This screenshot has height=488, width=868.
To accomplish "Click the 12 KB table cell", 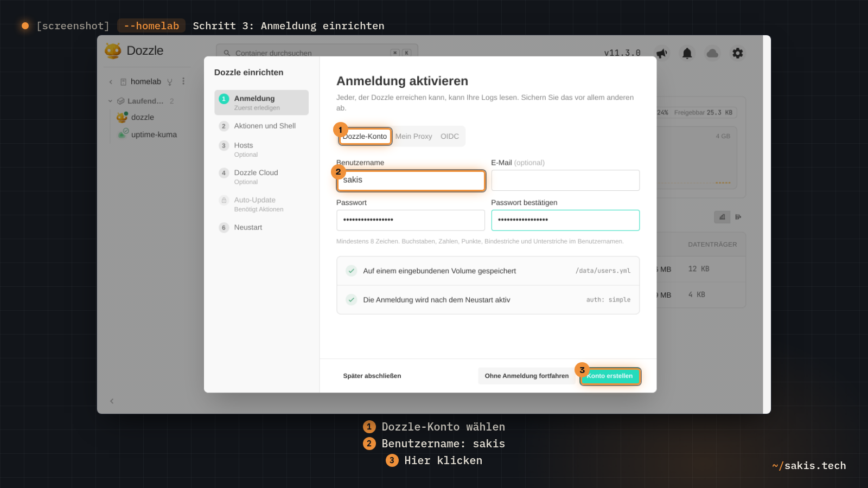I will click(x=699, y=269).
